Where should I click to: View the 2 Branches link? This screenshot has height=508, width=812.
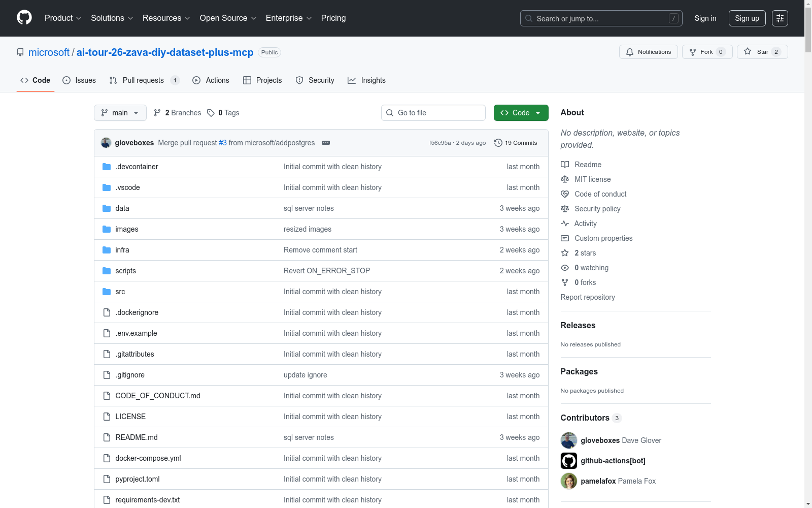click(177, 113)
